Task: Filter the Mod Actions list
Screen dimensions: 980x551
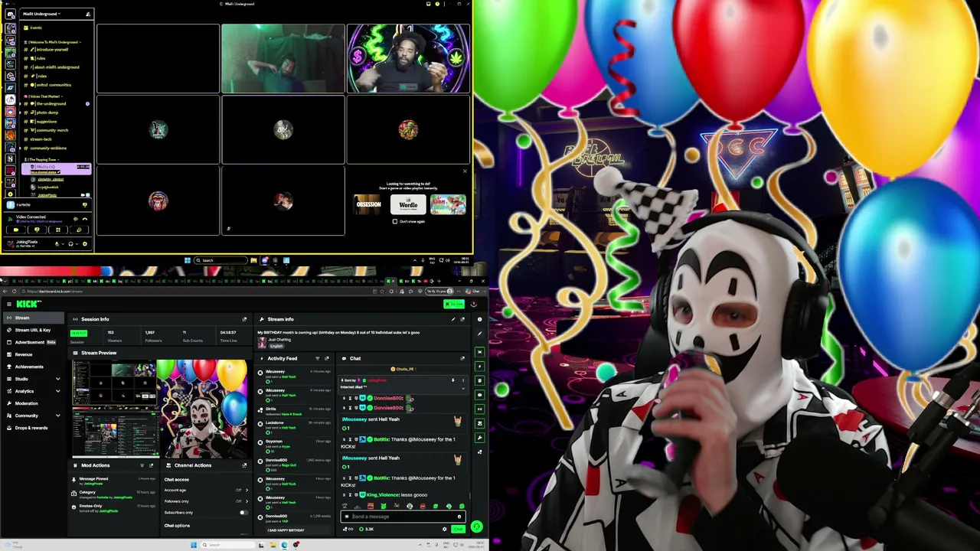Action: 142,465
